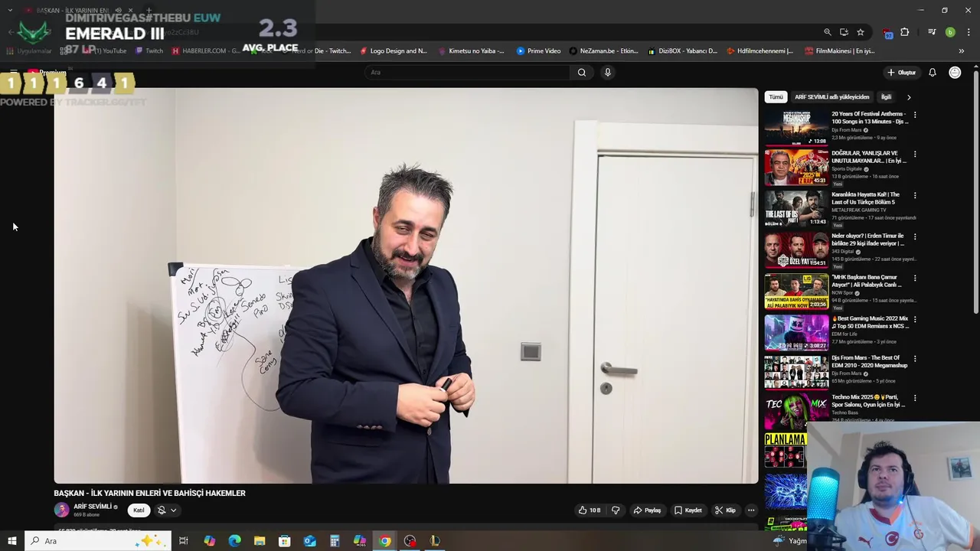Open options menu for Techno Mix 2025
This screenshot has width=980, height=551.
(915, 398)
